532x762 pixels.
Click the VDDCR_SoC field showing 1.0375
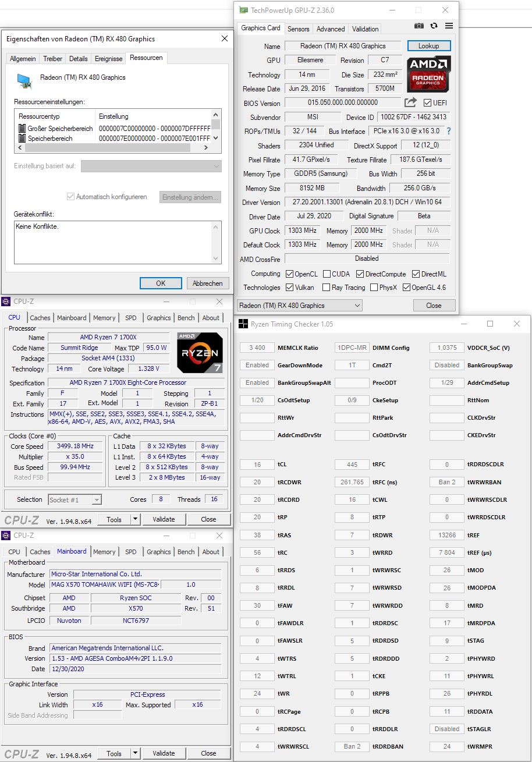[x=446, y=348]
